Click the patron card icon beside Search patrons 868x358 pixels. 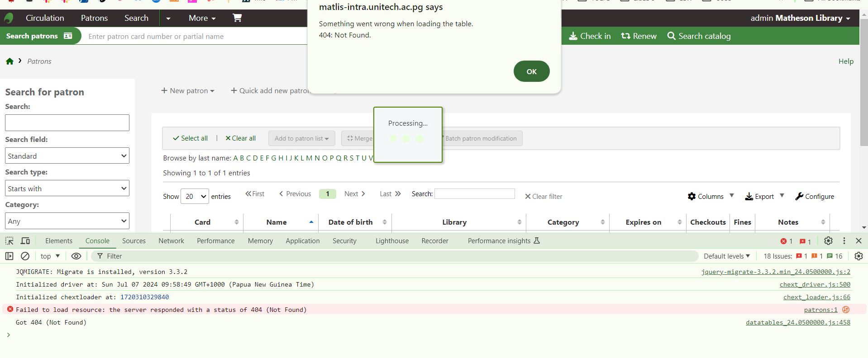(x=68, y=36)
